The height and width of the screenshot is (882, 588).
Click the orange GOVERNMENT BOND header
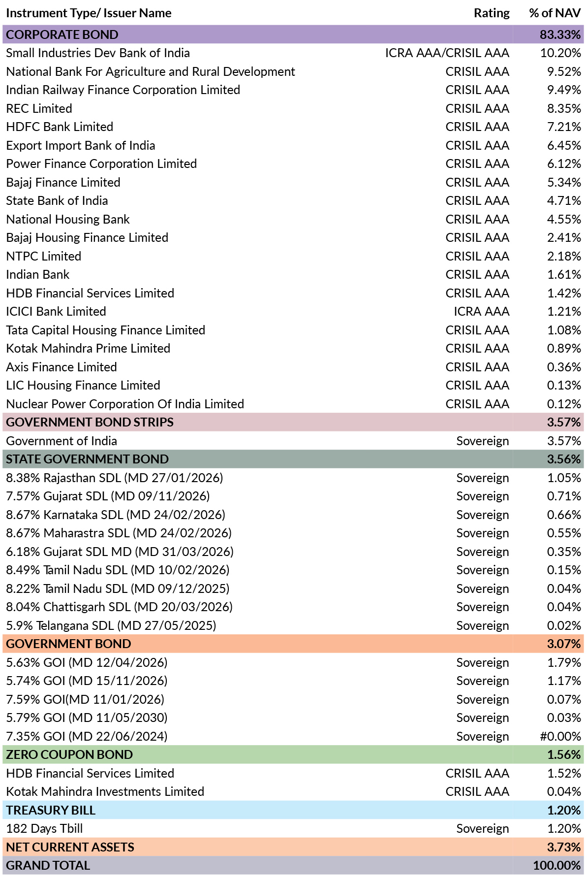tap(293, 644)
